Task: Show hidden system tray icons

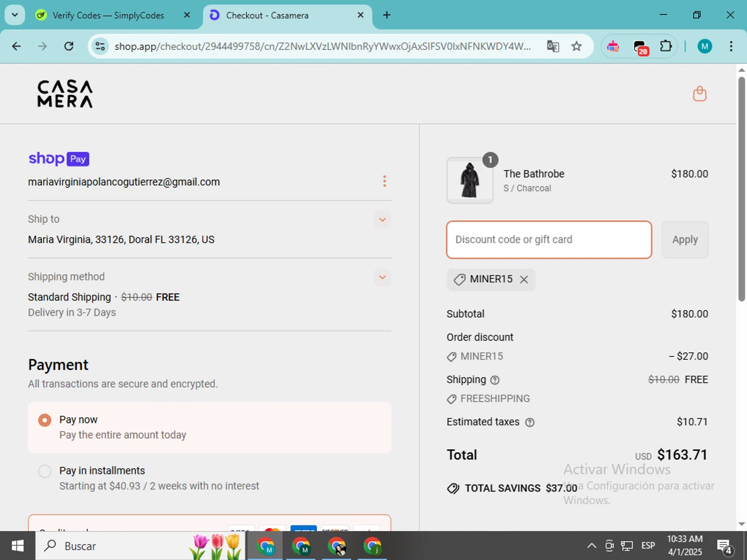Action: click(592, 546)
